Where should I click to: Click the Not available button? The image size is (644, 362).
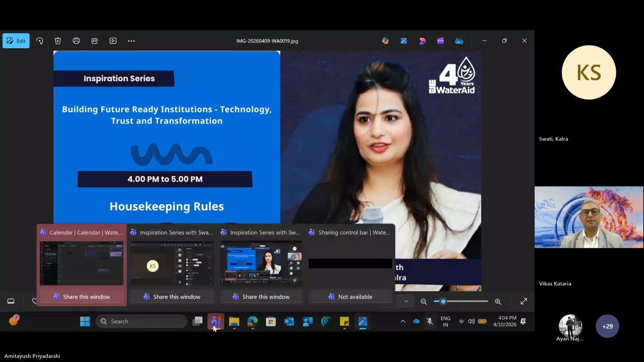350,297
